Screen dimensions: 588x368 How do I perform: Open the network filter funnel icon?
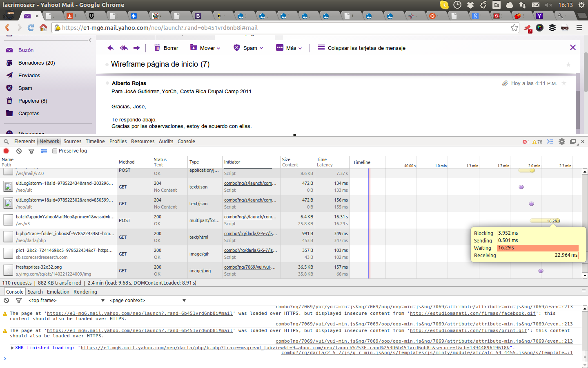click(x=31, y=151)
